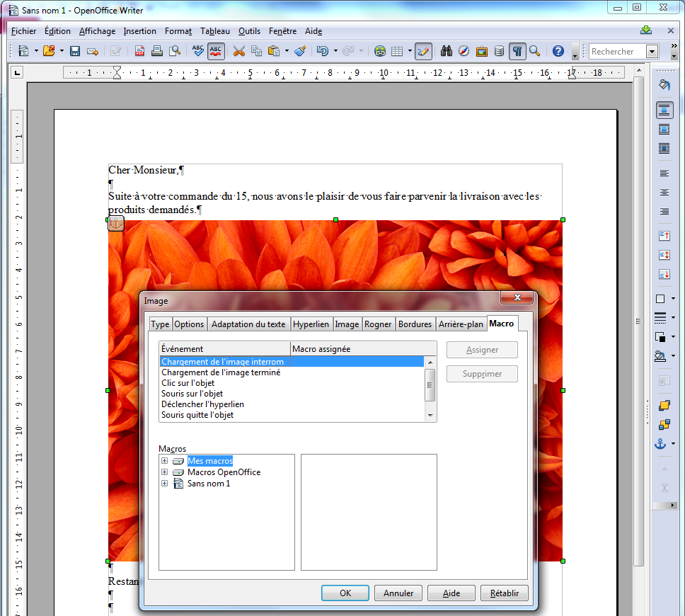685x616 pixels.
Task: Click the Insert table icon
Action: (397, 51)
